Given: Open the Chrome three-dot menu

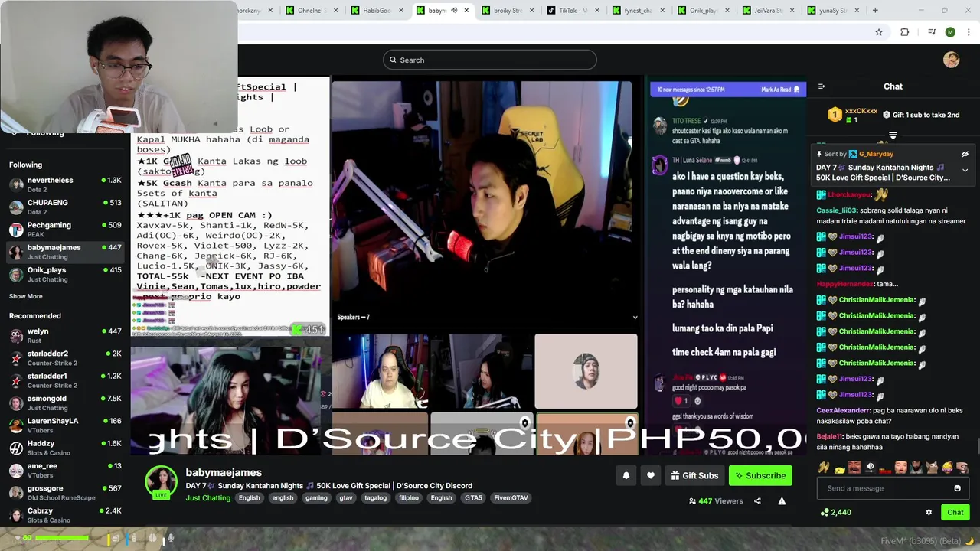Looking at the screenshot, I should 969,32.
